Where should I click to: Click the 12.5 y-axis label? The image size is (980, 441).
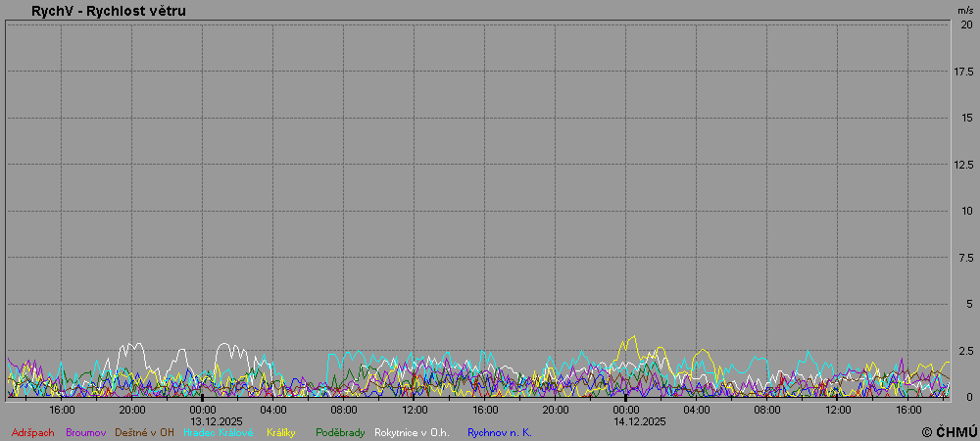[x=963, y=165]
